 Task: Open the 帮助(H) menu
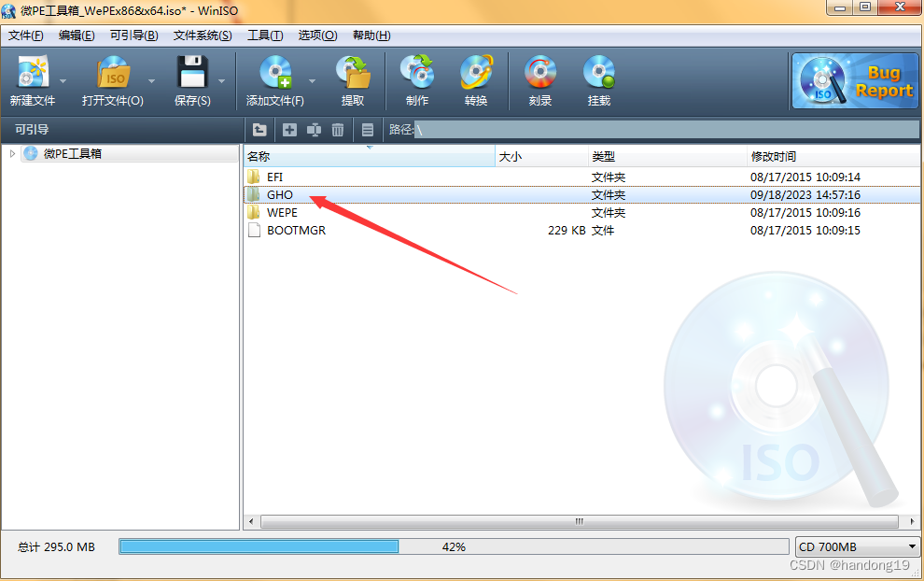371,35
